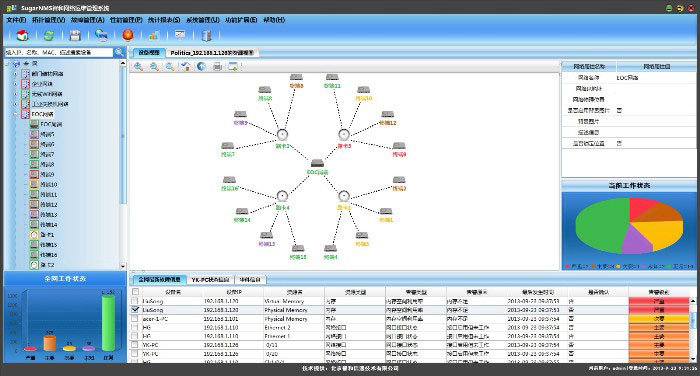Click the blue server cabinet toolbar icon
This screenshot has height=376, width=700.
click(206, 36)
